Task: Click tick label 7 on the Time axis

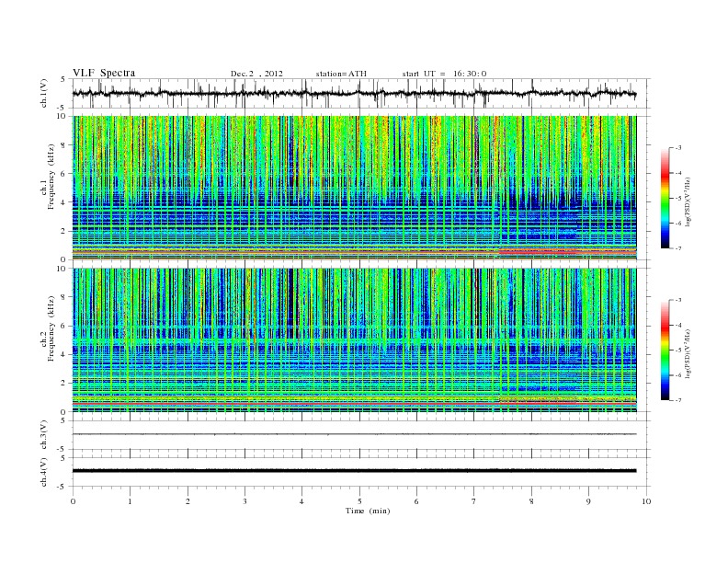Action: pos(474,501)
